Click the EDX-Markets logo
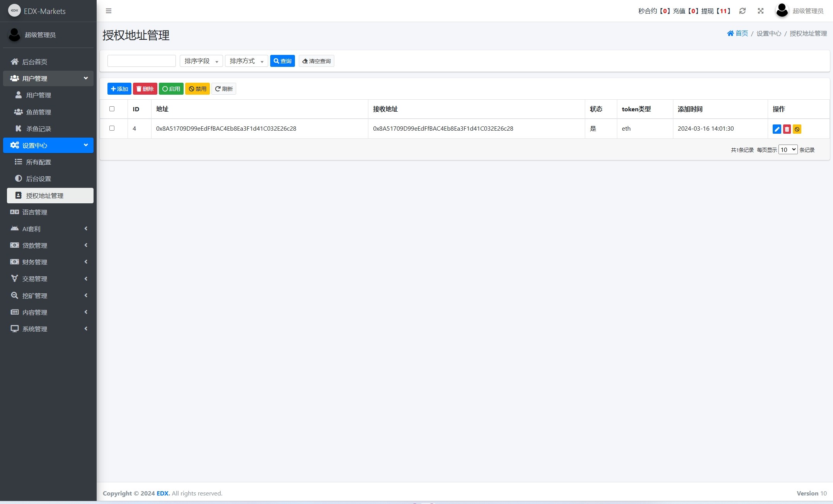833x504 pixels. [14, 10]
